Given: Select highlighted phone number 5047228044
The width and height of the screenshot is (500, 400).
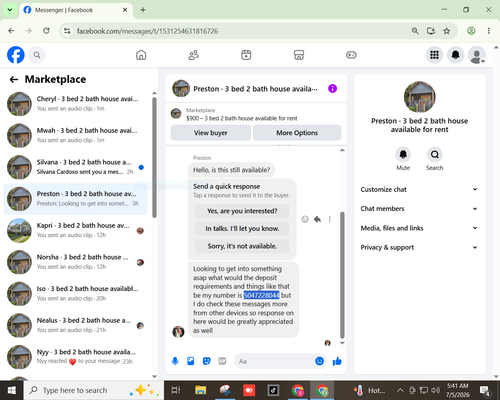Looking at the screenshot, I should 261,295.
